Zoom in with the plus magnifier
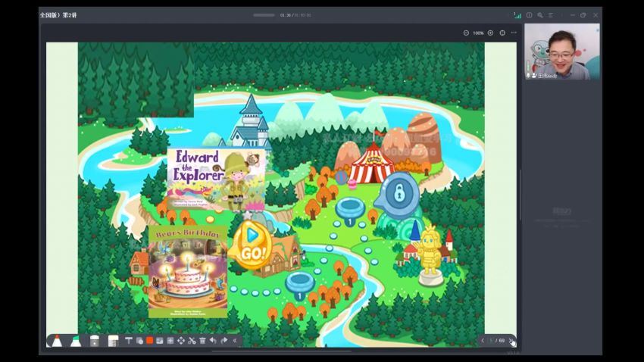 point(490,33)
